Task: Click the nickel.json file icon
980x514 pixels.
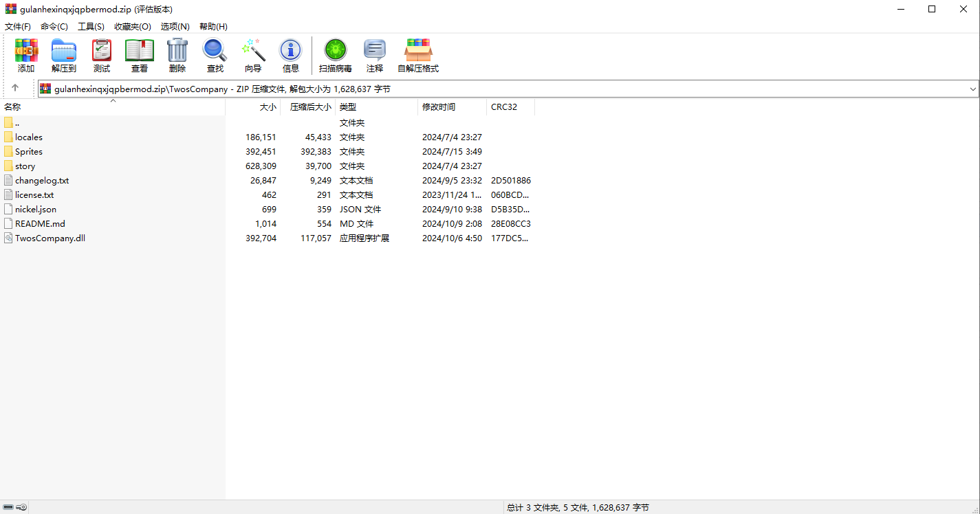Action: [8, 209]
